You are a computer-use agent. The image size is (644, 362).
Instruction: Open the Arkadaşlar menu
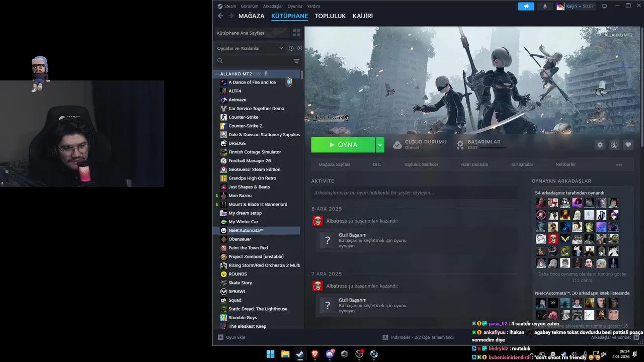coord(273,6)
